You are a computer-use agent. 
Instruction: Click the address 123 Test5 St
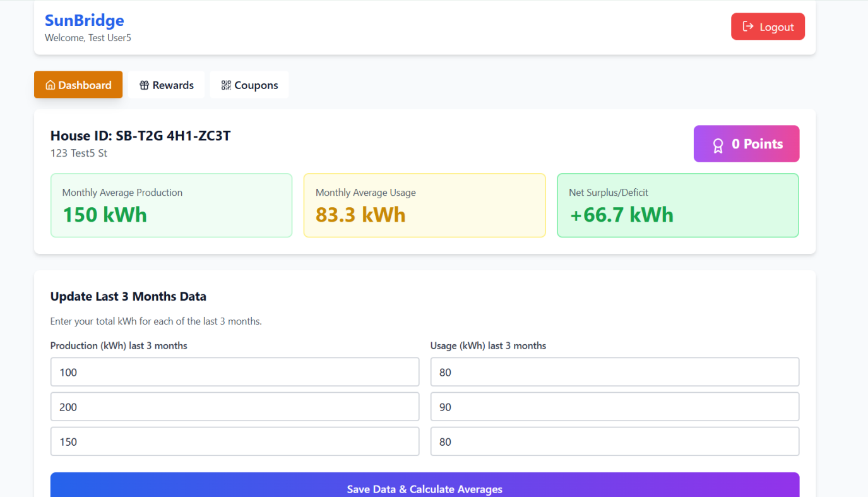tap(79, 153)
